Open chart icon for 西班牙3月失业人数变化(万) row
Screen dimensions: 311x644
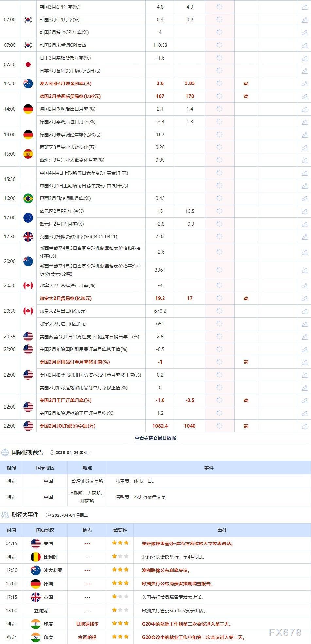click(304, 147)
